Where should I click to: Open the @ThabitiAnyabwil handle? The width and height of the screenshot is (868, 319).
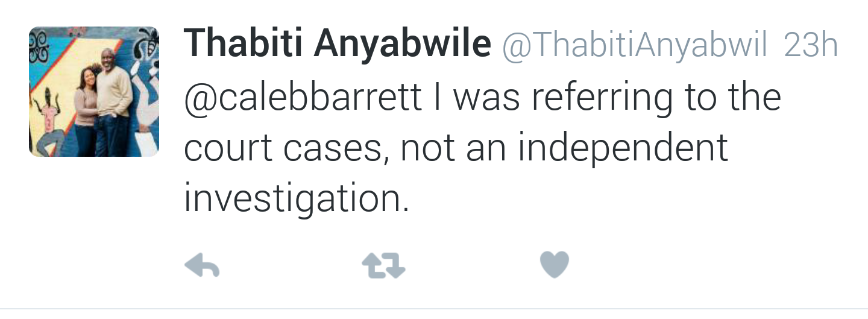pos(634,45)
